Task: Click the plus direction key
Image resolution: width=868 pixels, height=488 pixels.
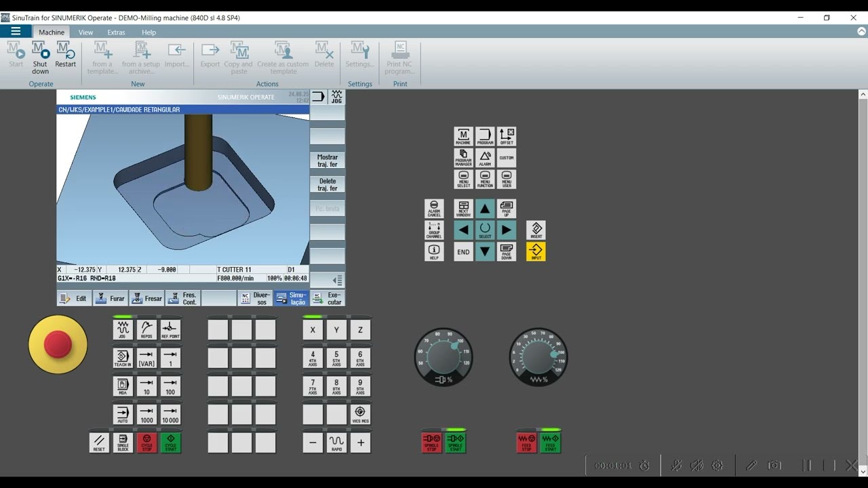Action: pyautogui.click(x=360, y=443)
